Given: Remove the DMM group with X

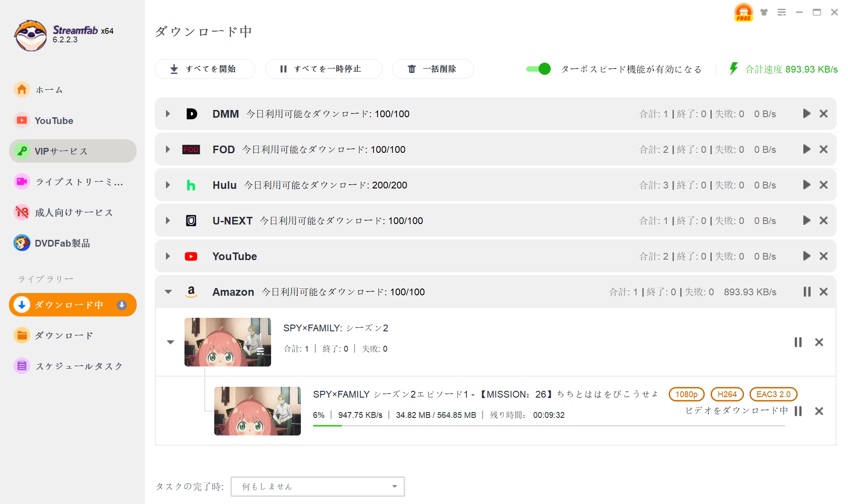Looking at the screenshot, I should tap(824, 114).
